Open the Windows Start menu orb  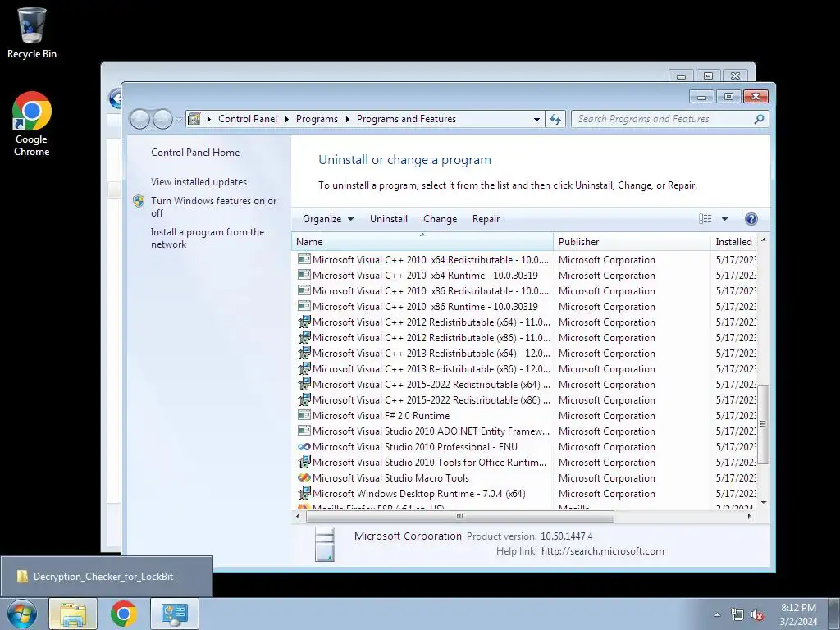(21, 614)
